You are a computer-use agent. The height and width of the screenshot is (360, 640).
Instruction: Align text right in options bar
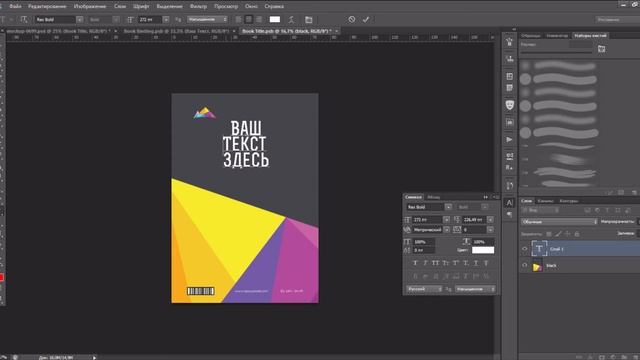pos(259,20)
